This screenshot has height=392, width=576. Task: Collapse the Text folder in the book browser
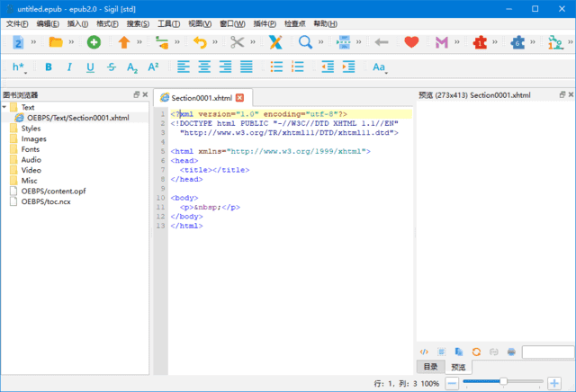pyautogui.click(x=4, y=107)
